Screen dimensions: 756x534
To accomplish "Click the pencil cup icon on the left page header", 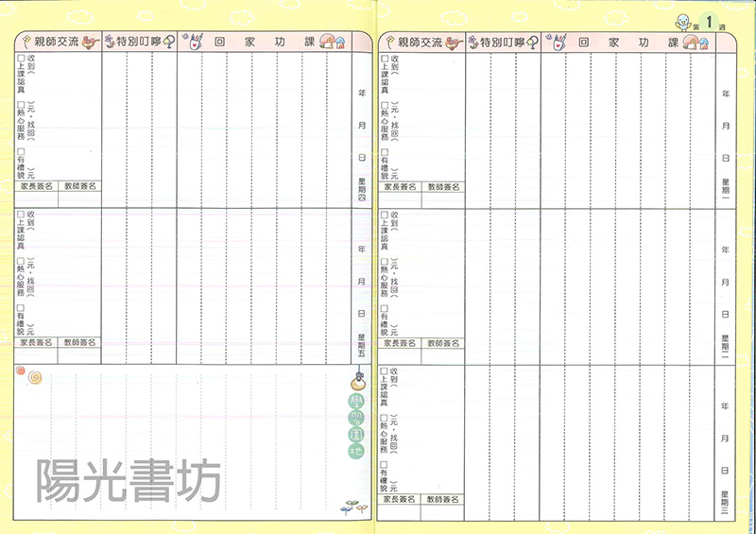I will pyautogui.click(x=197, y=42).
